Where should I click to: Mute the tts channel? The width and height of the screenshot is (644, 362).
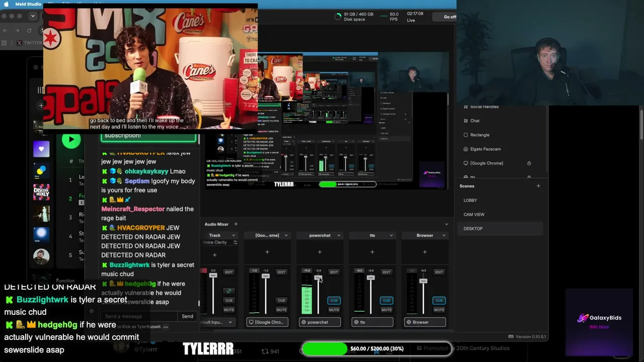(386, 310)
